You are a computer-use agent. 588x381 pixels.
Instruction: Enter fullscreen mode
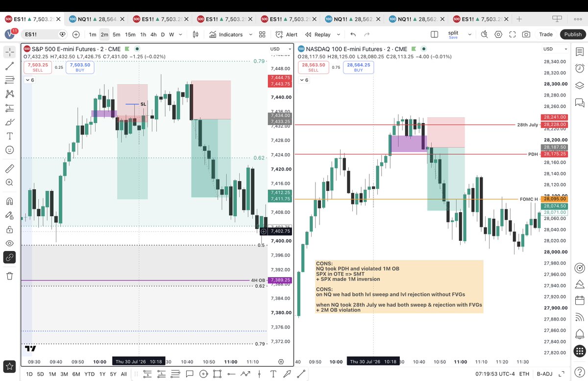pyautogui.click(x=513, y=34)
